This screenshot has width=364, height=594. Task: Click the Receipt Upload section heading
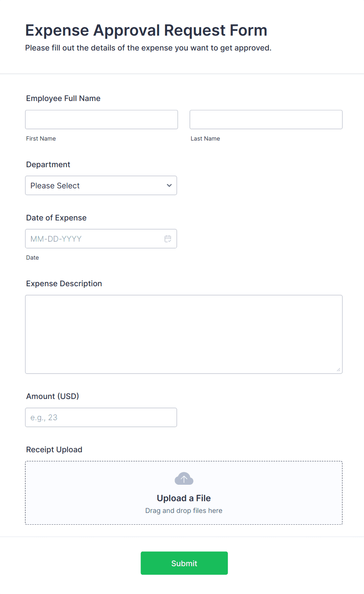click(x=54, y=450)
